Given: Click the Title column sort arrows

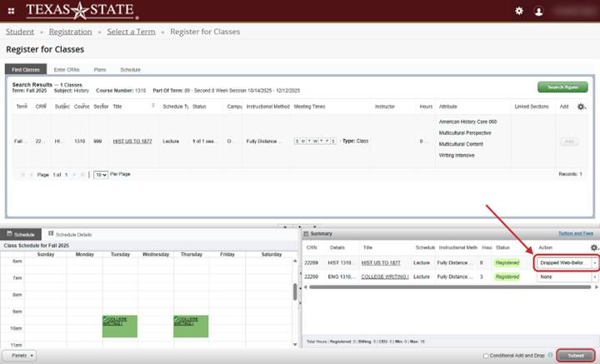Looking at the screenshot, I should click(152, 107).
